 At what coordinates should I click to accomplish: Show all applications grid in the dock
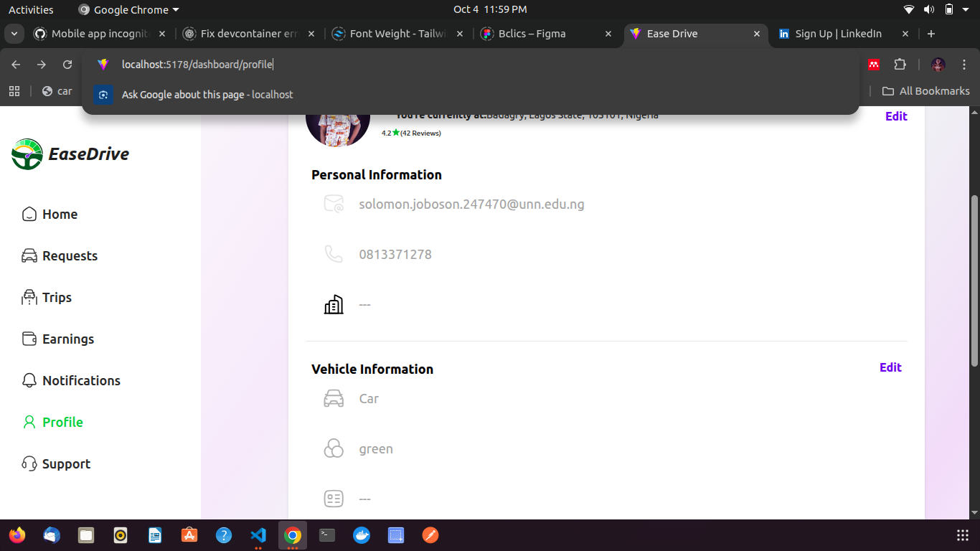click(963, 535)
